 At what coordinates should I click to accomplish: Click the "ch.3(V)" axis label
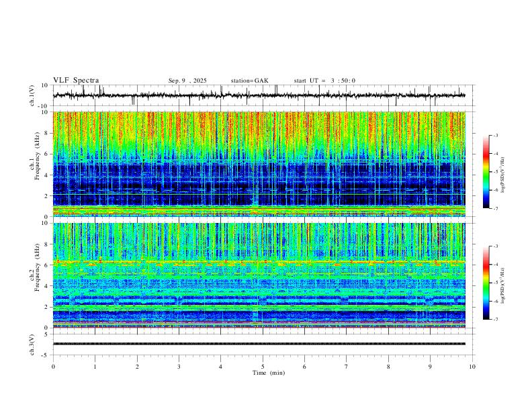[x=32, y=345]
